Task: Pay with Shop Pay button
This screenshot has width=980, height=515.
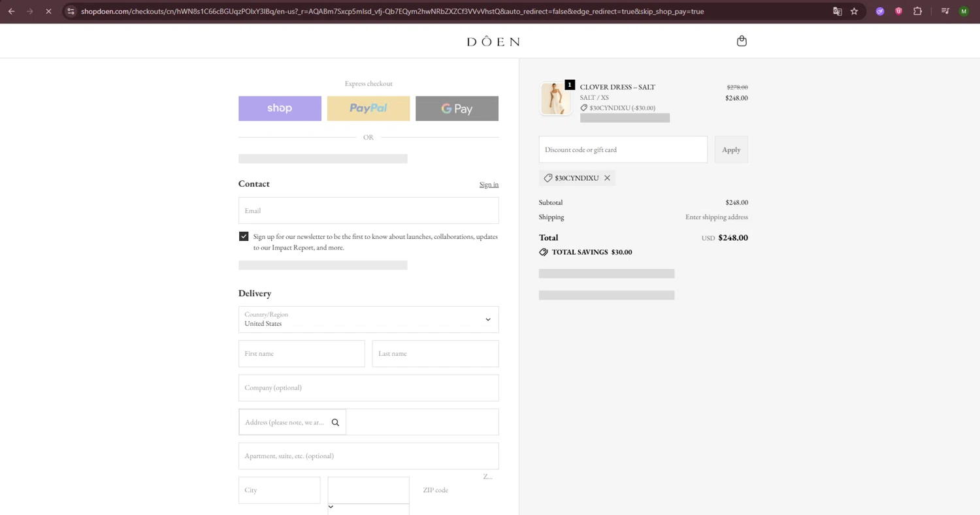Action: tap(280, 108)
